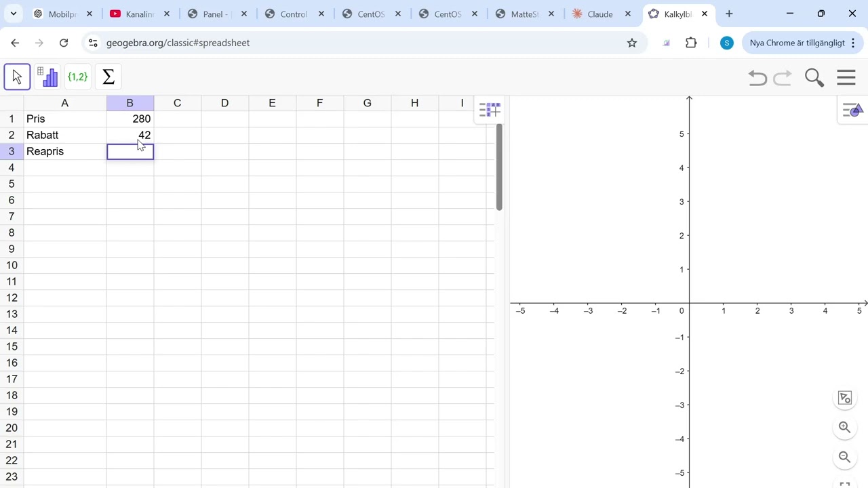The width and height of the screenshot is (868, 488).
Task: Zoom out on the graphics view
Action: click(x=845, y=457)
